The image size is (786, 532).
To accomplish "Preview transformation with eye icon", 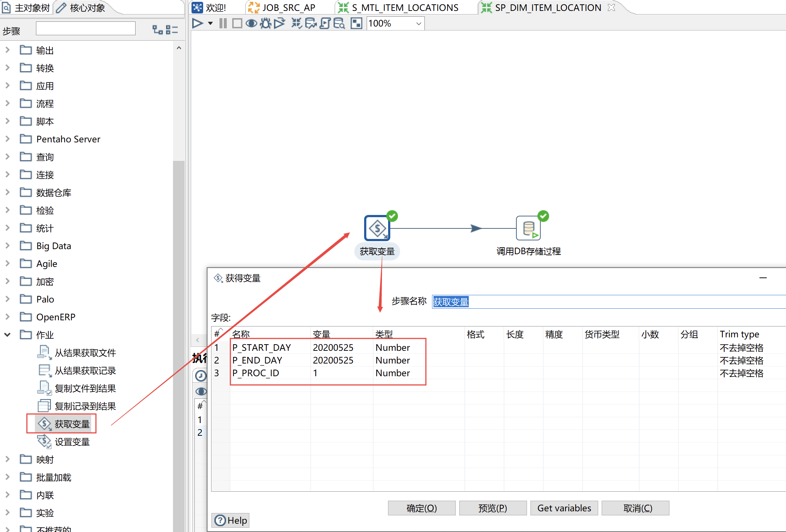I will pyautogui.click(x=251, y=24).
